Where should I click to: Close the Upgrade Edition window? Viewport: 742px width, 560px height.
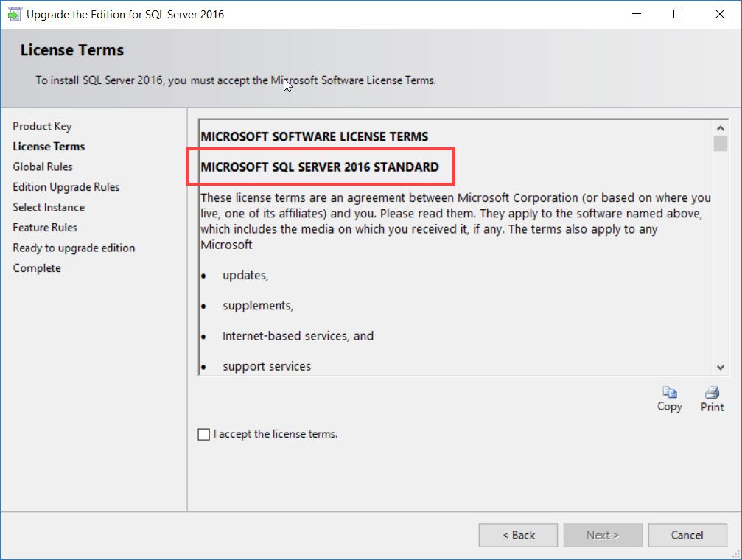(x=720, y=14)
